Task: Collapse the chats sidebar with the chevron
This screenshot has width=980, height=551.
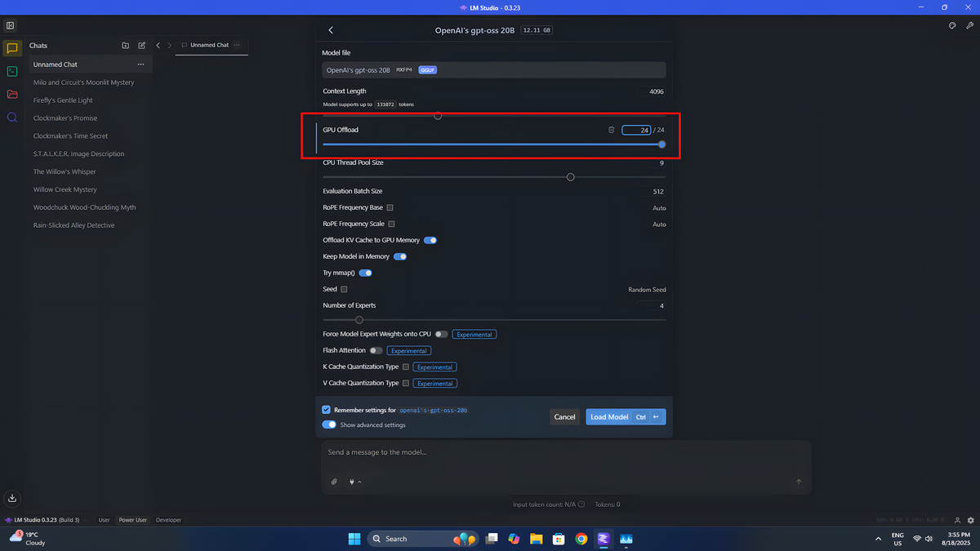Action: click(x=158, y=45)
